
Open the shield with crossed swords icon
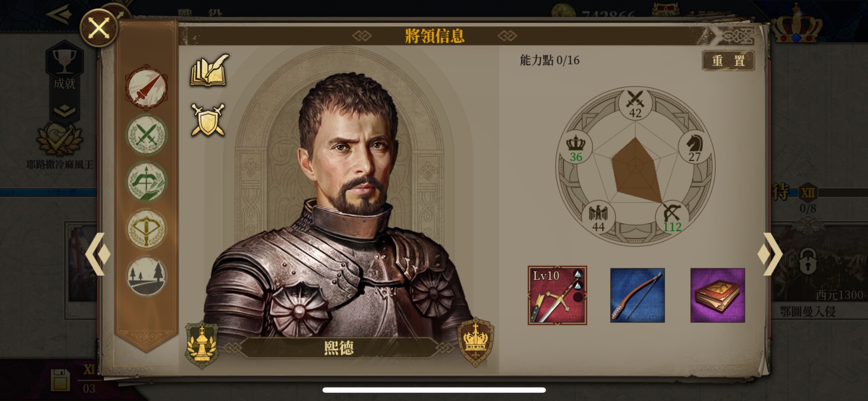click(x=208, y=119)
